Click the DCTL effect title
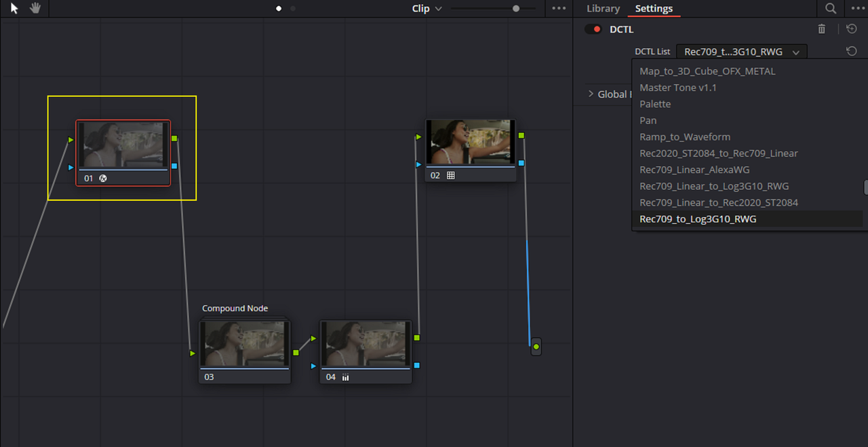 621,29
